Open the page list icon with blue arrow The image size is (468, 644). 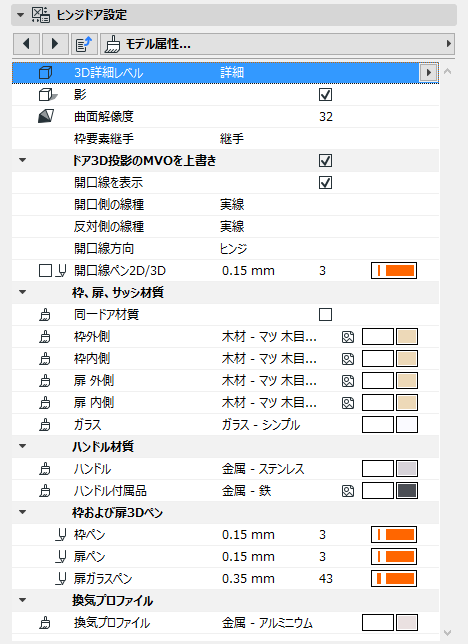tap(84, 44)
